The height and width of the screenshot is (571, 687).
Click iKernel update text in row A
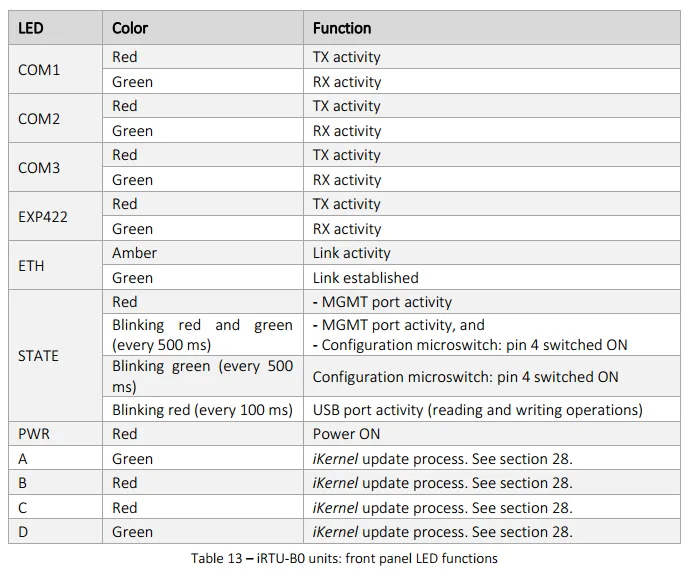(442, 459)
